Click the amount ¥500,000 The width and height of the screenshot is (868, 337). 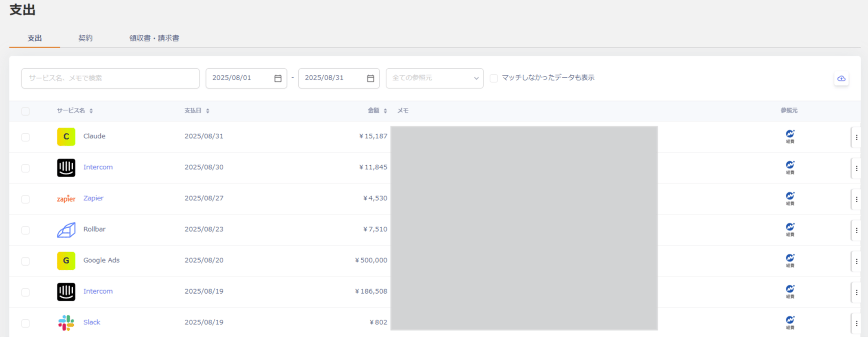[x=371, y=260]
